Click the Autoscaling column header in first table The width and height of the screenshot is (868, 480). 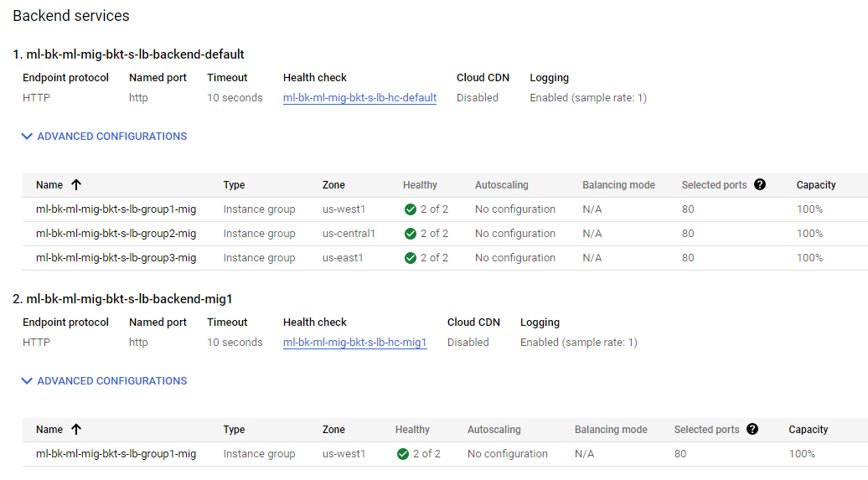click(501, 185)
